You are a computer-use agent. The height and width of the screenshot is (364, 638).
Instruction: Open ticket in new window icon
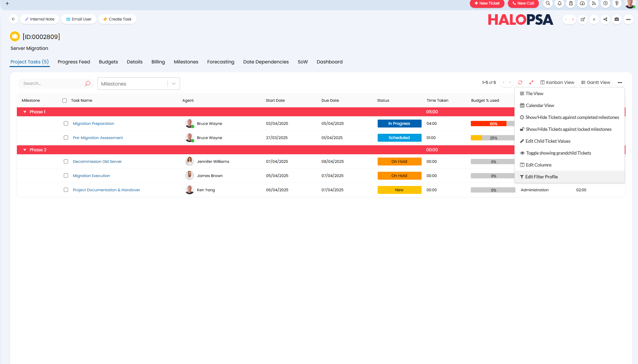[x=583, y=19]
